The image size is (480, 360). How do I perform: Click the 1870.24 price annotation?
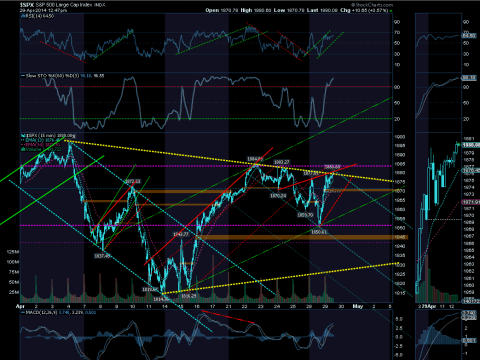click(x=278, y=196)
